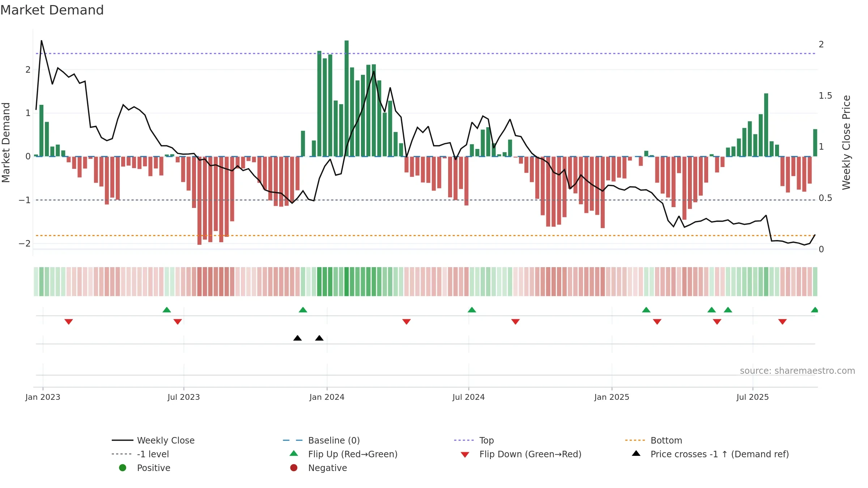Toggle the Negative legend entry
868x488 pixels.
(319, 468)
